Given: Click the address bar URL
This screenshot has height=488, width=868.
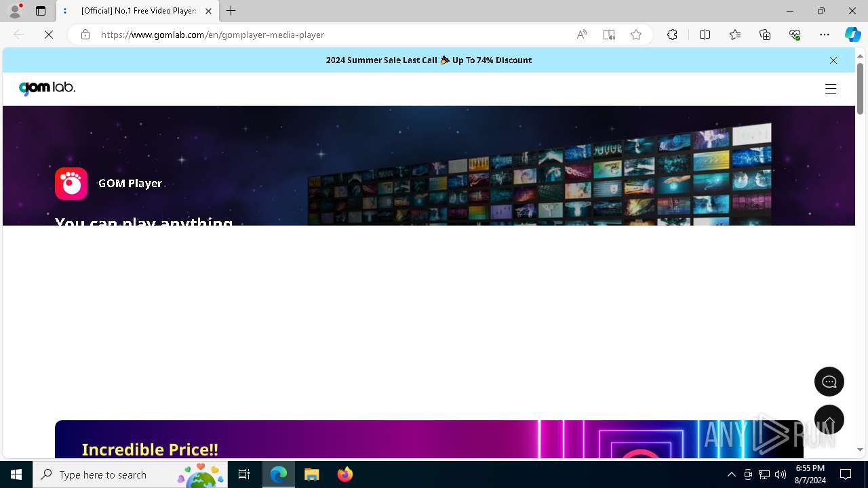Looking at the screenshot, I should 212,35.
